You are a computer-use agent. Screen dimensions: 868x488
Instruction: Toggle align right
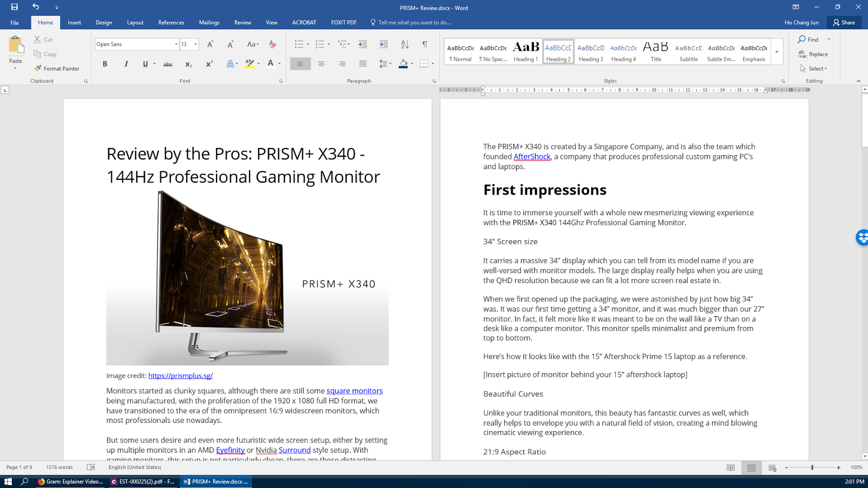(342, 64)
